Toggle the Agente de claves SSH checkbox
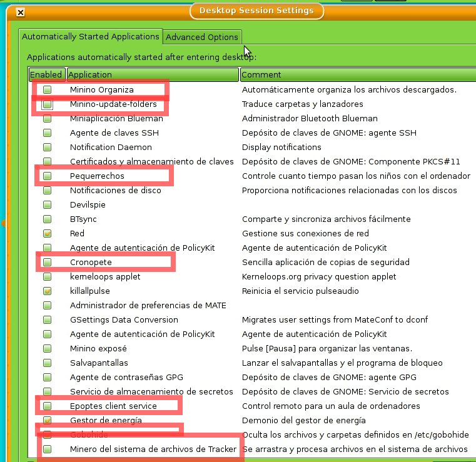The height and width of the screenshot is (462, 476). click(x=47, y=133)
